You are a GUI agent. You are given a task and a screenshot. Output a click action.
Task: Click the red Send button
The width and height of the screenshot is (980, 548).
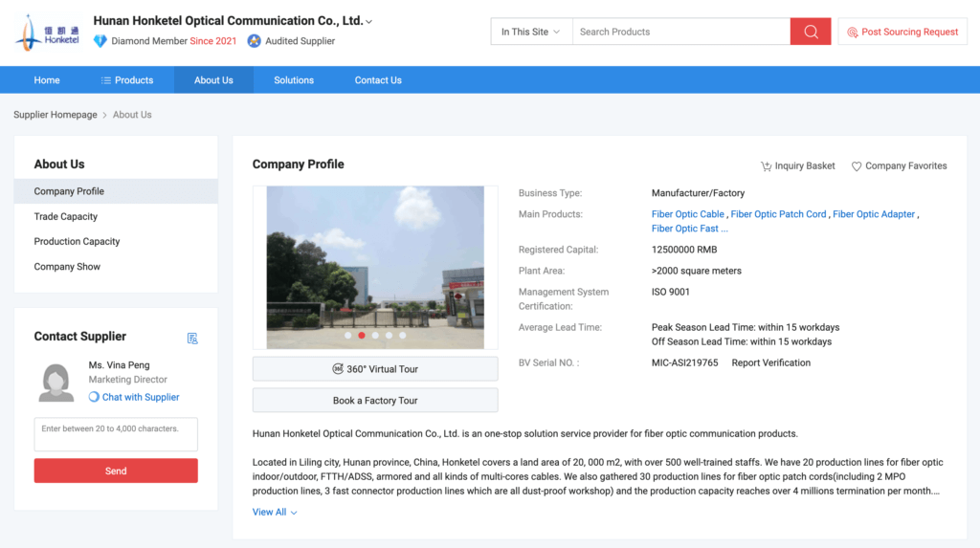pyautogui.click(x=116, y=471)
